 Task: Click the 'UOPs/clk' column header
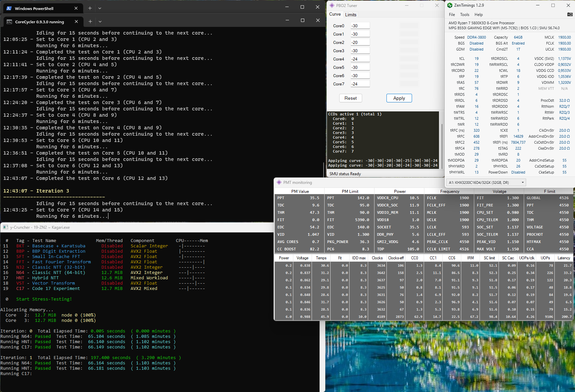[x=527, y=258]
